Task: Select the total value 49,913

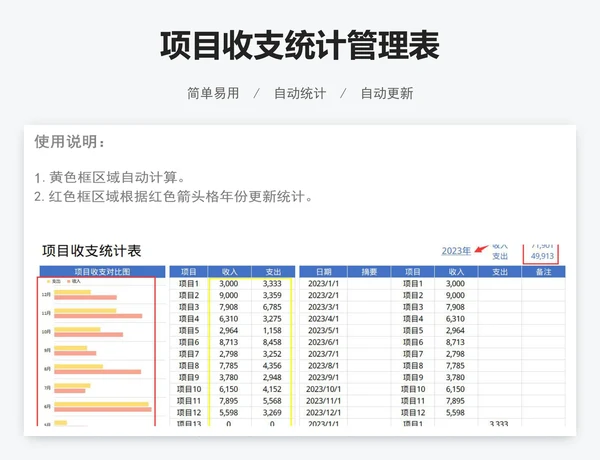Action: [x=542, y=256]
